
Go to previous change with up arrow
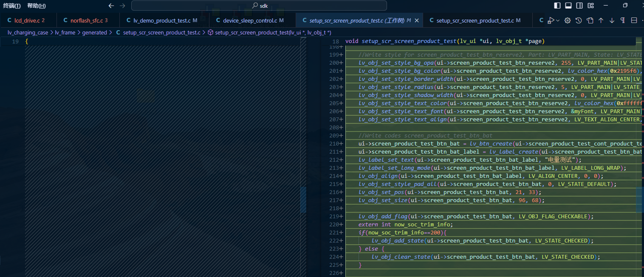point(601,20)
